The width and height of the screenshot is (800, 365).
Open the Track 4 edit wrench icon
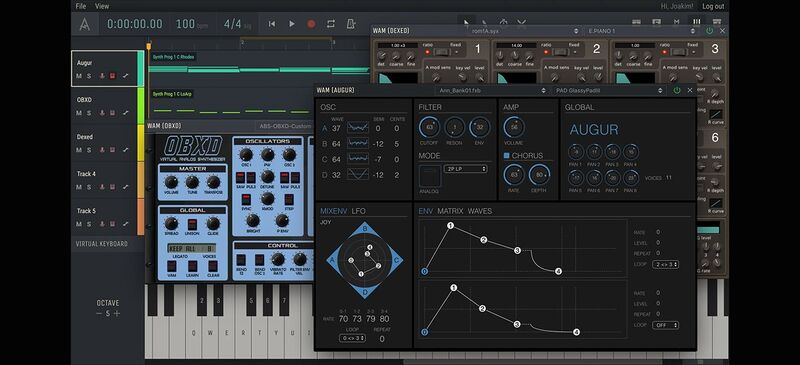point(126,187)
